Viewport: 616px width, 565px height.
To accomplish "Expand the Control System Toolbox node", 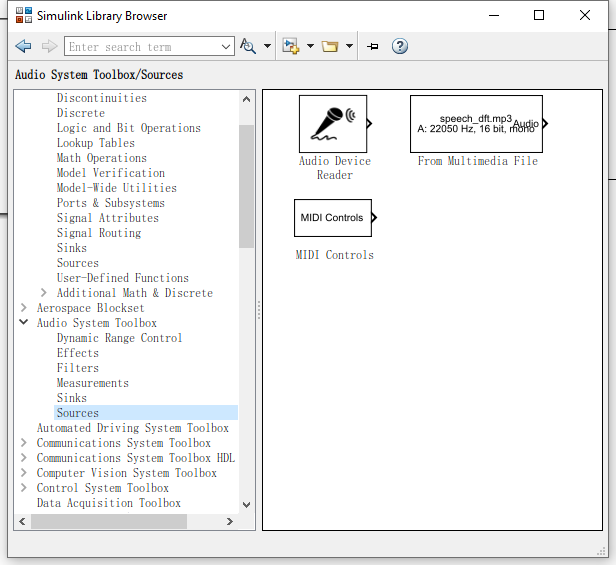I will (x=24, y=488).
